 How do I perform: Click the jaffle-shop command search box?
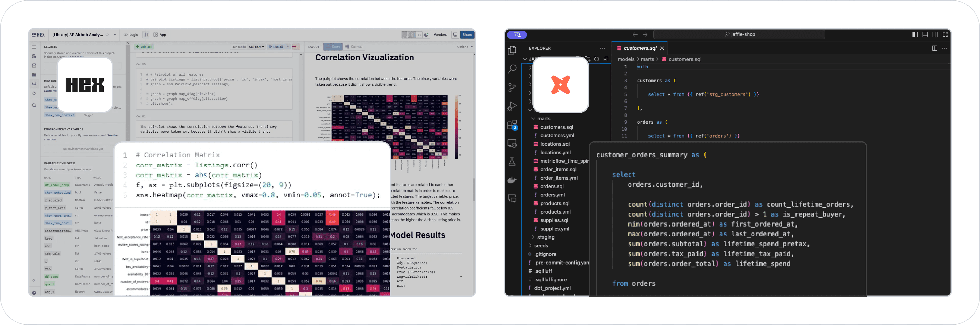pyautogui.click(x=739, y=34)
